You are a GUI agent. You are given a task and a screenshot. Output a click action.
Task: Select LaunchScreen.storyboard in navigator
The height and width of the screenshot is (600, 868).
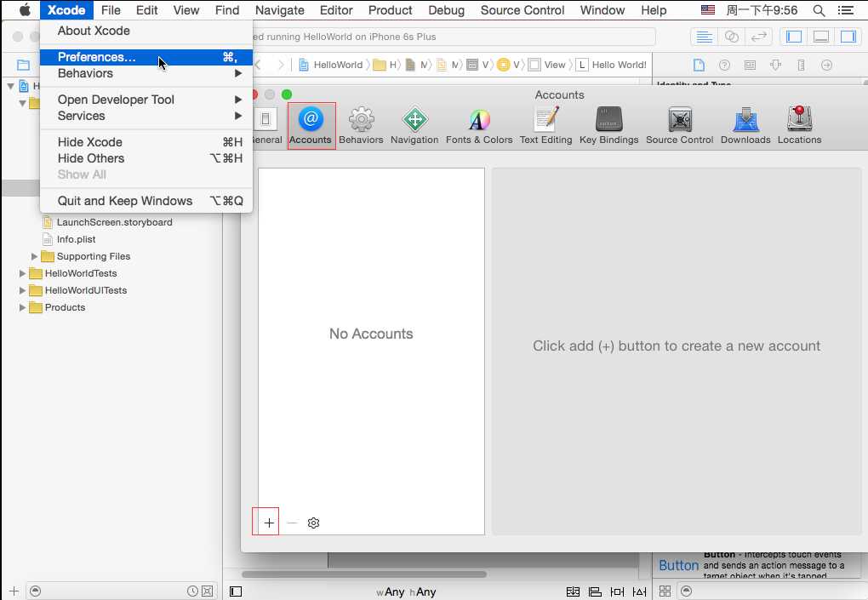pos(114,222)
